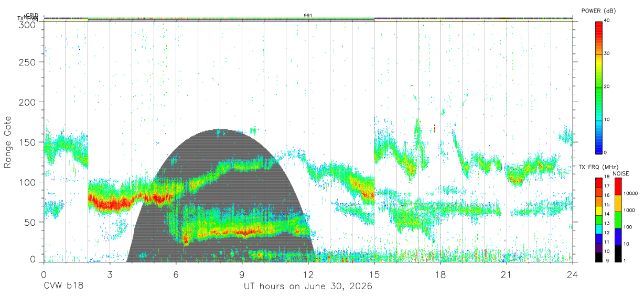Click the 'CVW b18' radar beam label

point(63,287)
